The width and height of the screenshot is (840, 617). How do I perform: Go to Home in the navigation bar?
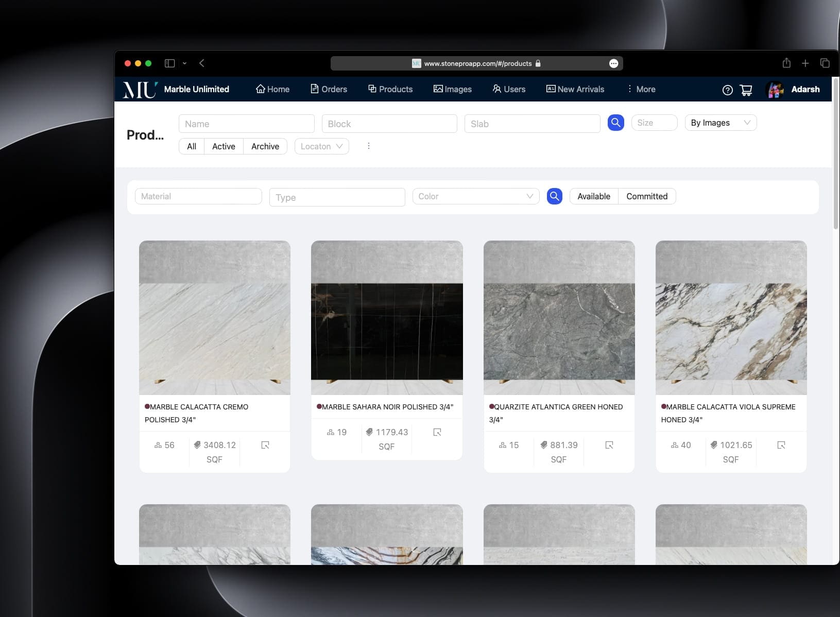[x=273, y=89]
